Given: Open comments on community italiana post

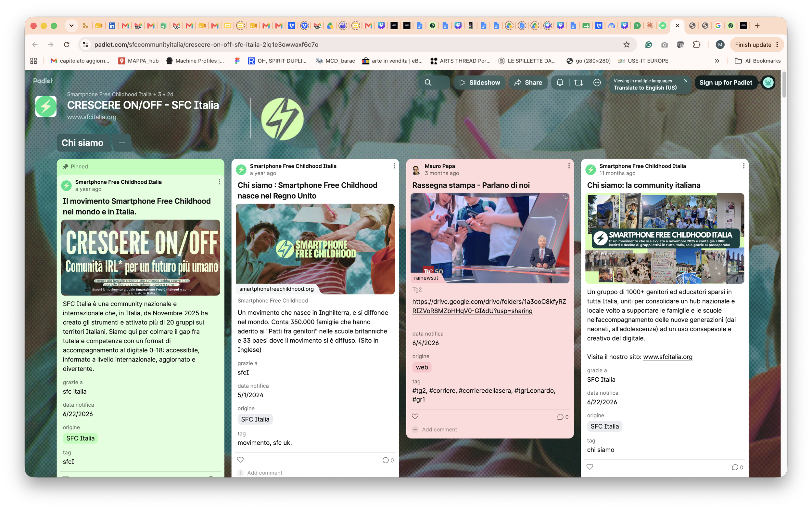Looking at the screenshot, I should tap(738, 467).
